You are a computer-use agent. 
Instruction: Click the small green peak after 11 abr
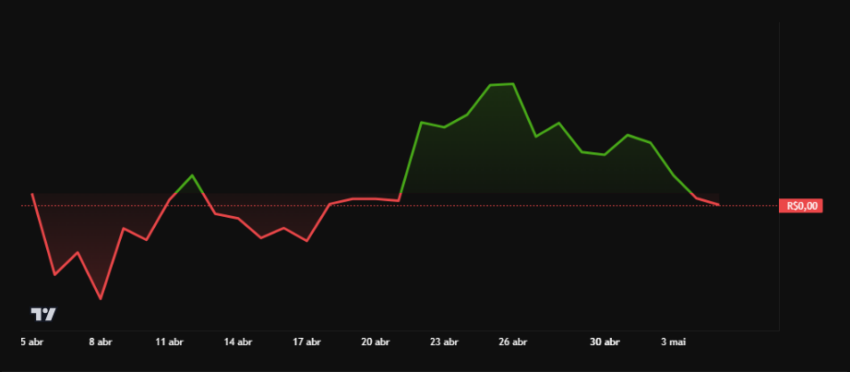point(192,175)
